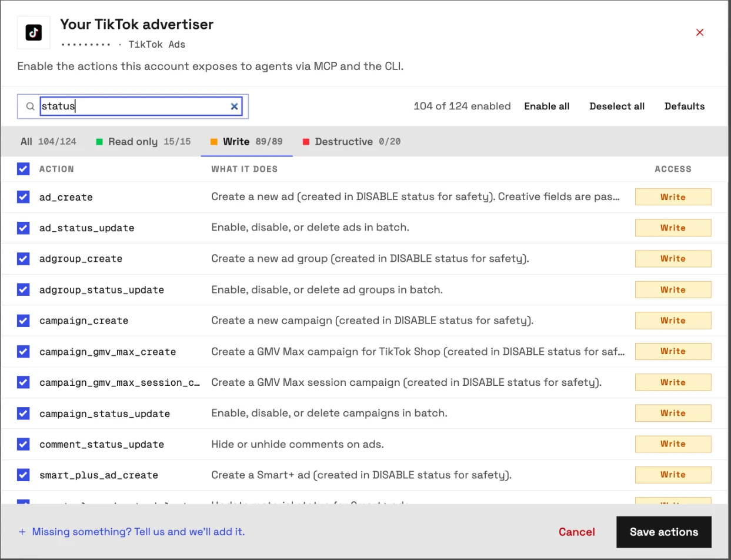Click the campaign_gmv_max_create action name
The width and height of the screenshot is (731, 560).
[x=108, y=352]
